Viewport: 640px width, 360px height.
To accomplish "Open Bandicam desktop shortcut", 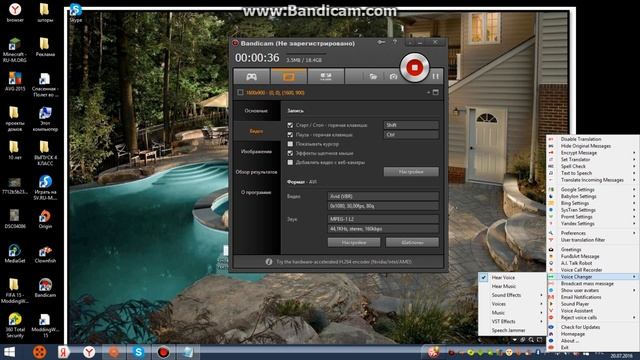I will click(45, 288).
